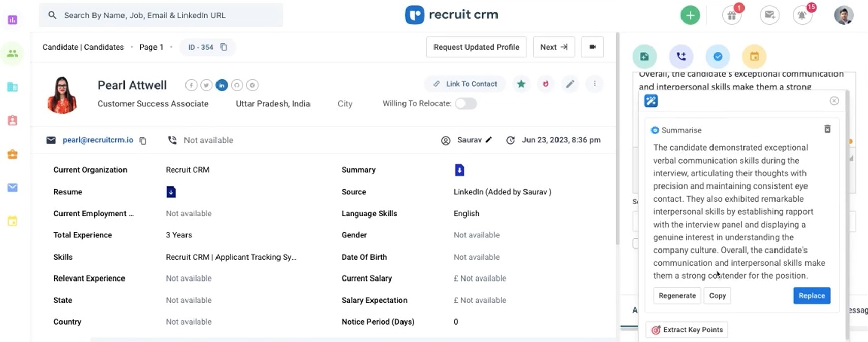Click the candidate email link pearl@recruitcrm.io
868x342 pixels.
(98, 140)
